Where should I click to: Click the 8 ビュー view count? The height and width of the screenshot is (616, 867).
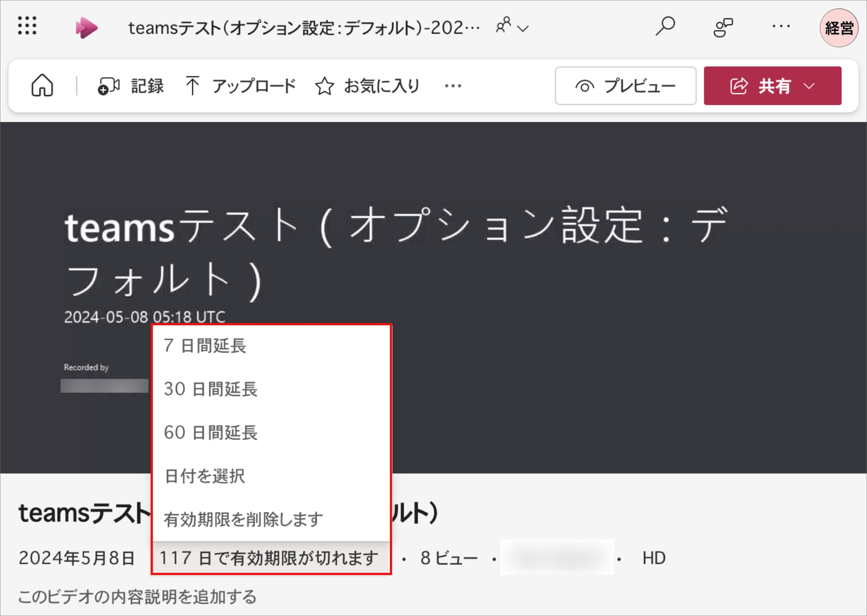click(x=449, y=558)
